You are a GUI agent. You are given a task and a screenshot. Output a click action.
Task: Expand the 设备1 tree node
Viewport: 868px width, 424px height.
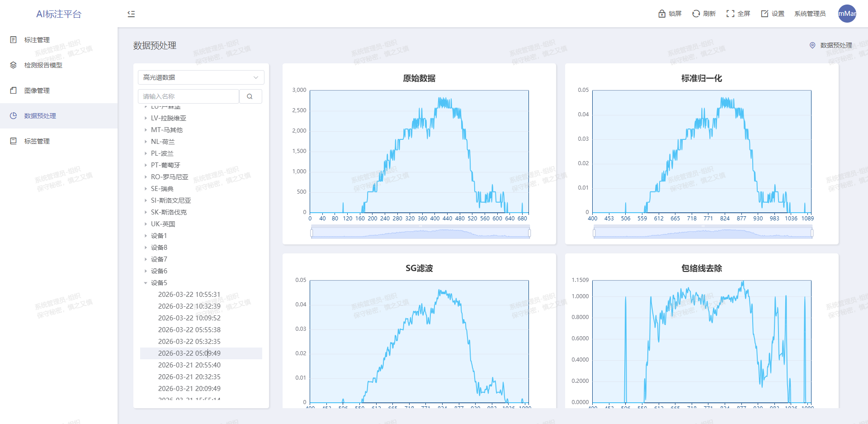pos(146,236)
